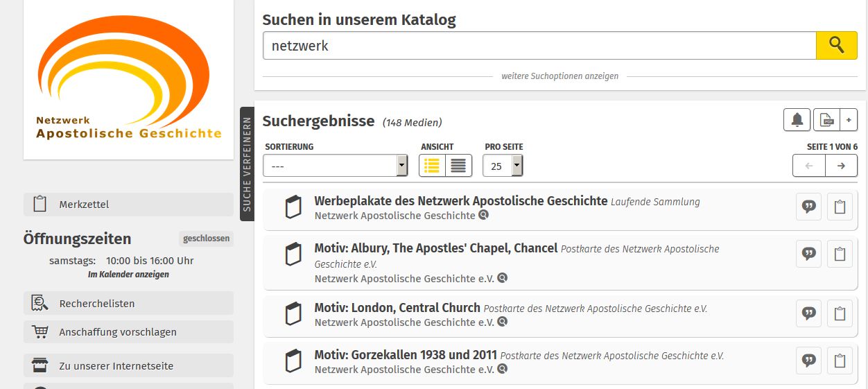
Task: Click the catalog search input field
Action: [539, 46]
